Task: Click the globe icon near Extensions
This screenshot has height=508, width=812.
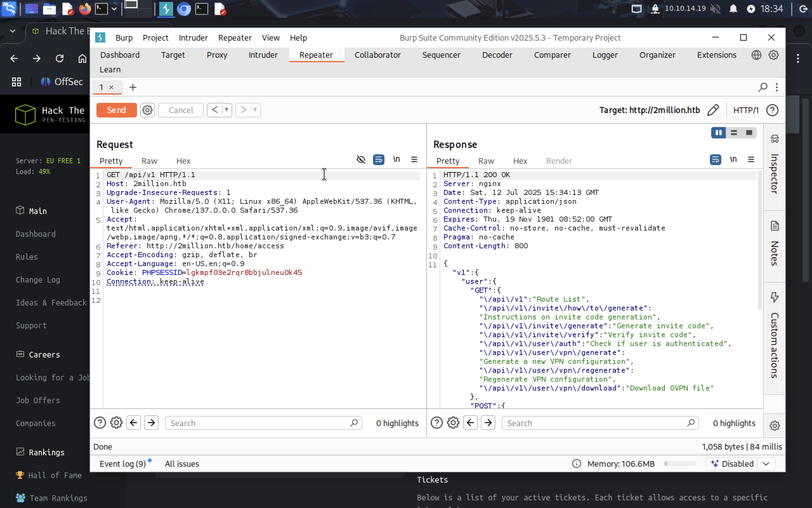Action: point(756,55)
